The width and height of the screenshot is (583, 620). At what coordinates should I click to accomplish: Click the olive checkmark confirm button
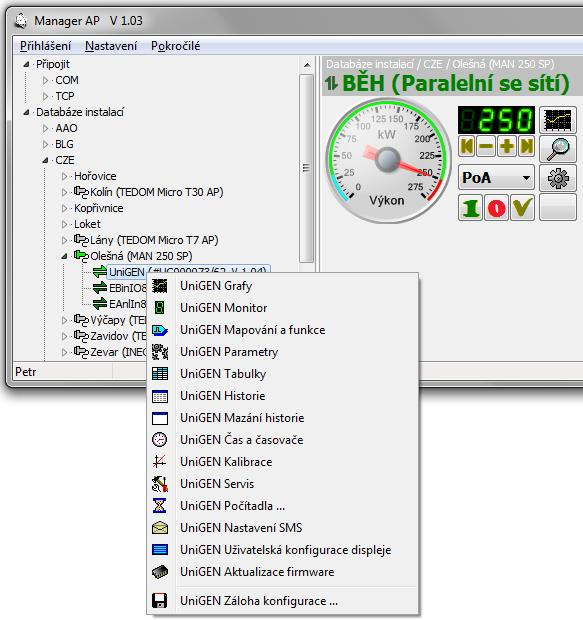(522, 208)
